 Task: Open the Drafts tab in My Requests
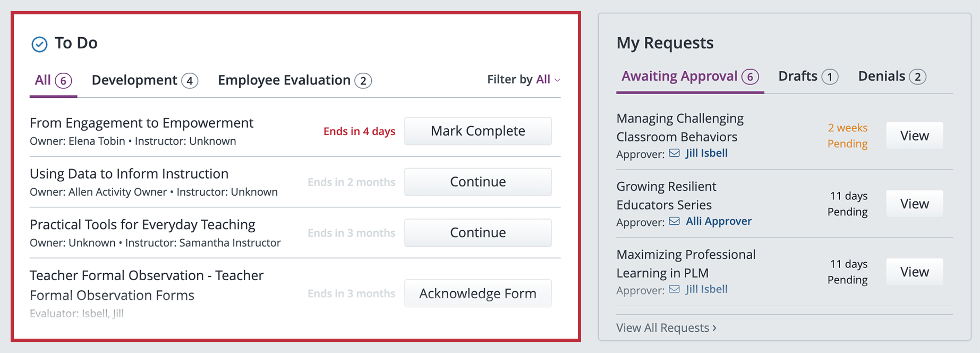808,77
